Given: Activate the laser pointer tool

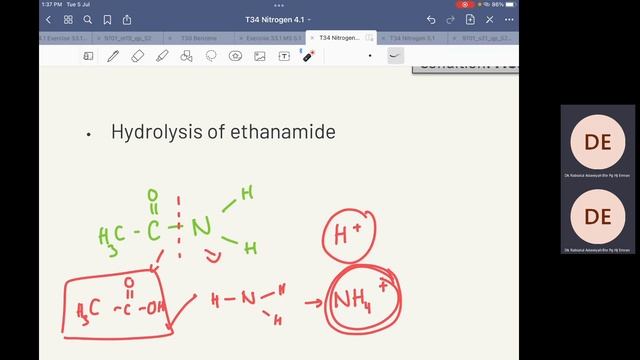Looking at the screenshot, I should pos(308,56).
